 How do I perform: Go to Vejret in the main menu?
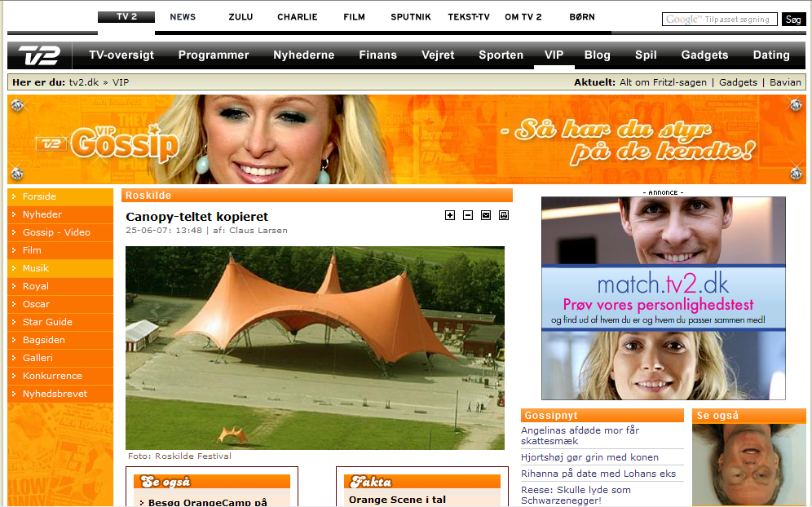pos(438,55)
